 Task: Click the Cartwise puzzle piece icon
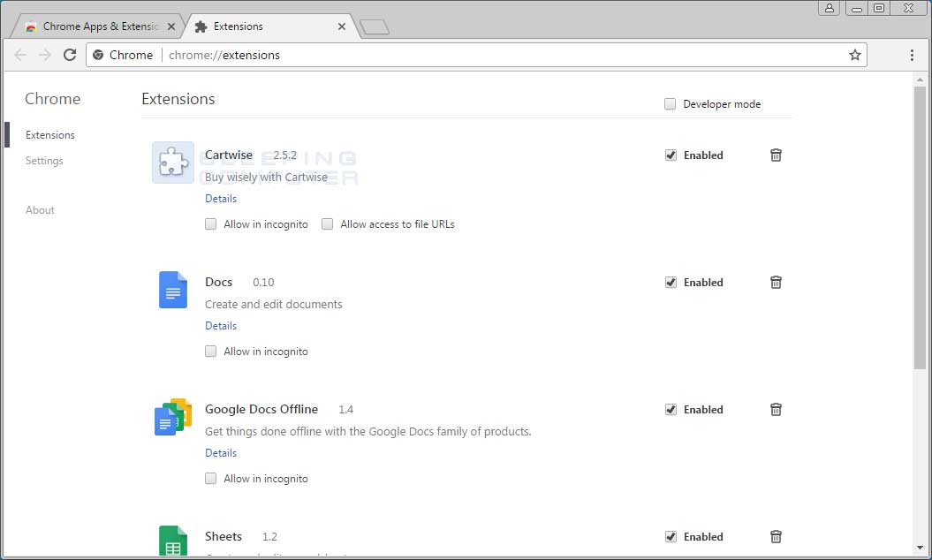pos(173,163)
